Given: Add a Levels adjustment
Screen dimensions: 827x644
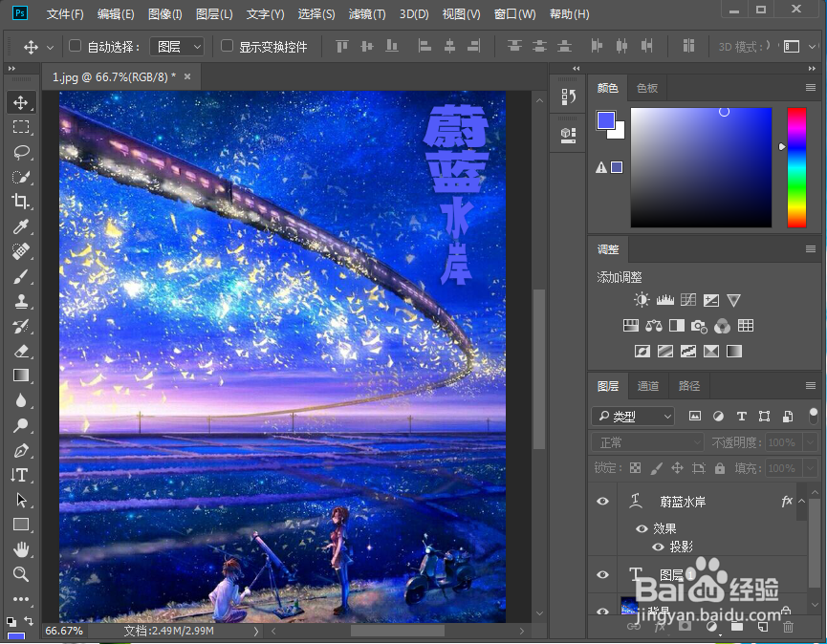Looking at the screenshot, I should (665, 300).
